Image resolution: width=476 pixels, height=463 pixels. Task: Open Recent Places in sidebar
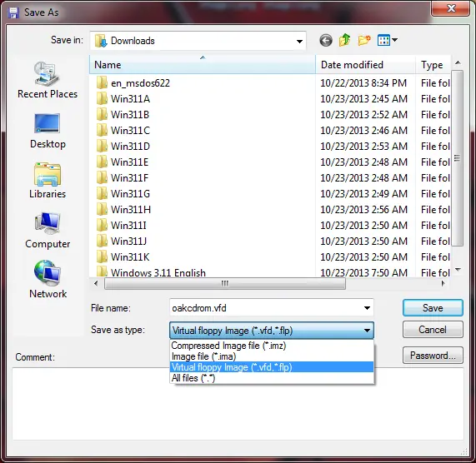point(48,80)
